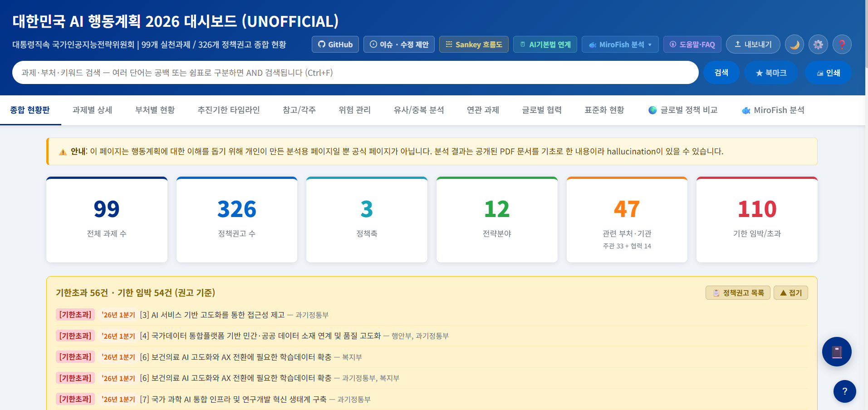868x410 pixels.
Task: Open 도움말·FAQ
Action: 692,44
